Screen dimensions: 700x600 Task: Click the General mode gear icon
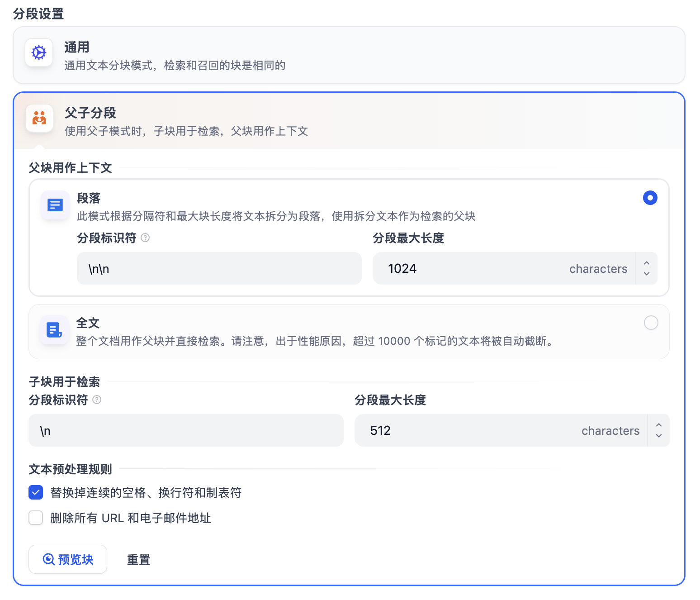point(39,52)
